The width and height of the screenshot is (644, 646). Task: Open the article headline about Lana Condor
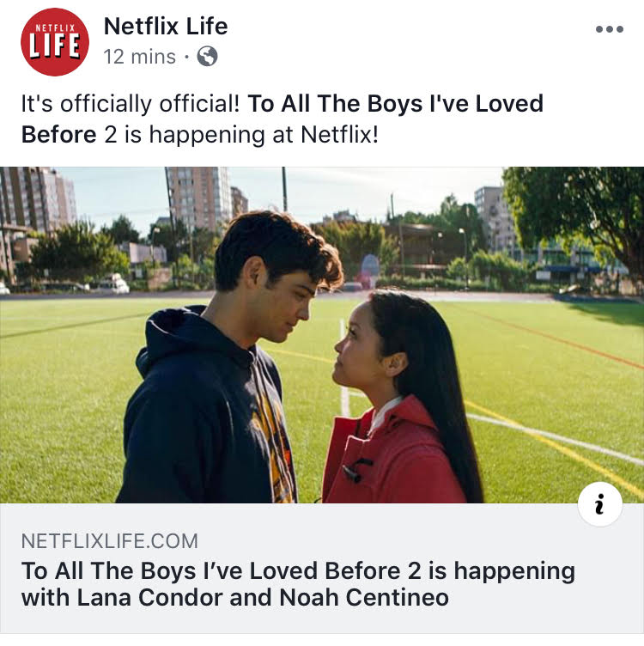pyautogui.click(x=298, y=584)
